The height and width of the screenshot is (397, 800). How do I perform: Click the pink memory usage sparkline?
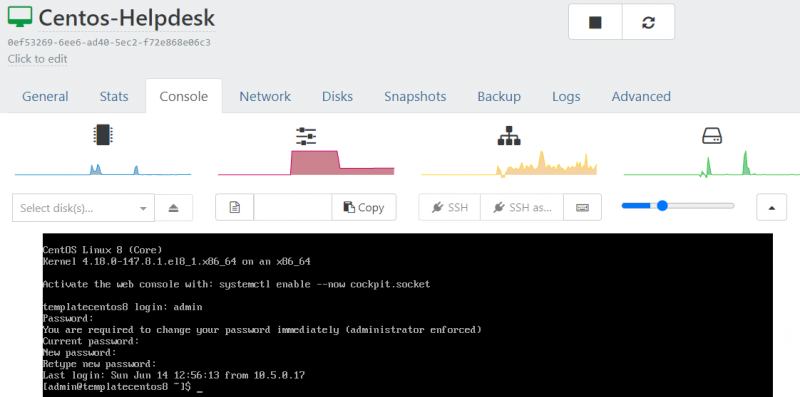tap(306, 163)
